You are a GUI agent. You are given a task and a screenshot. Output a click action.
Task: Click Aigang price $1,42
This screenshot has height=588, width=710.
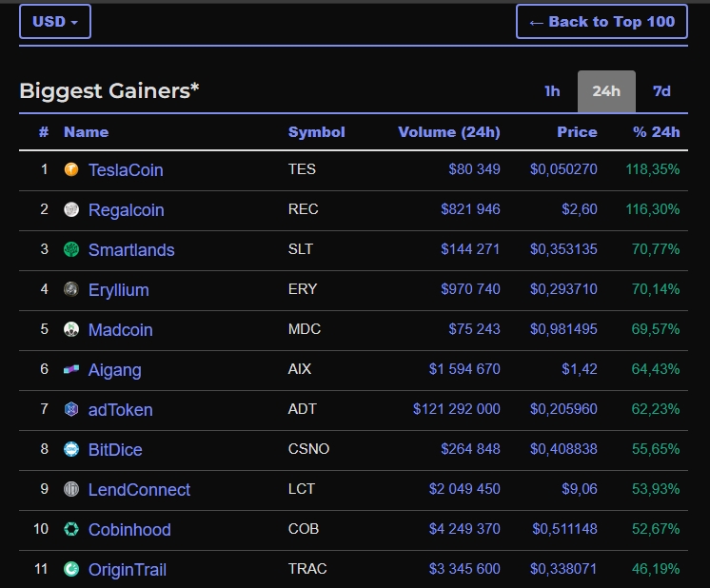pos(580,369)
